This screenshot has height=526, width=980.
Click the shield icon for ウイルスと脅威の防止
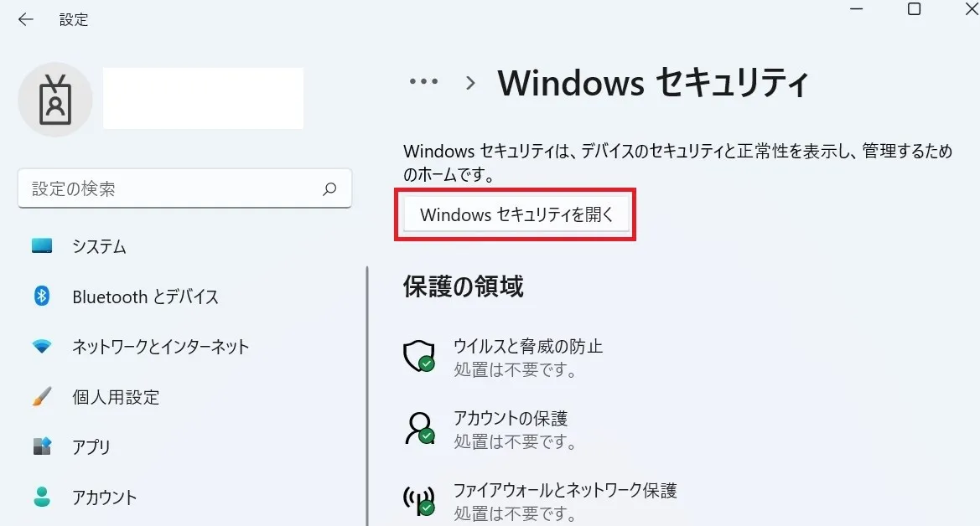(419, 356)
